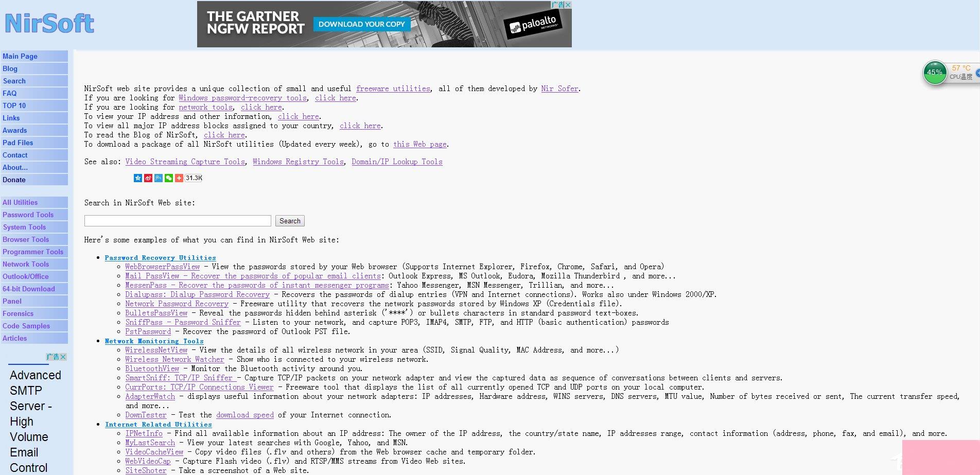This screenshot has height=475, width=980.
Task: Select Browser Tools in sidebar
Action: pos(34,239)
